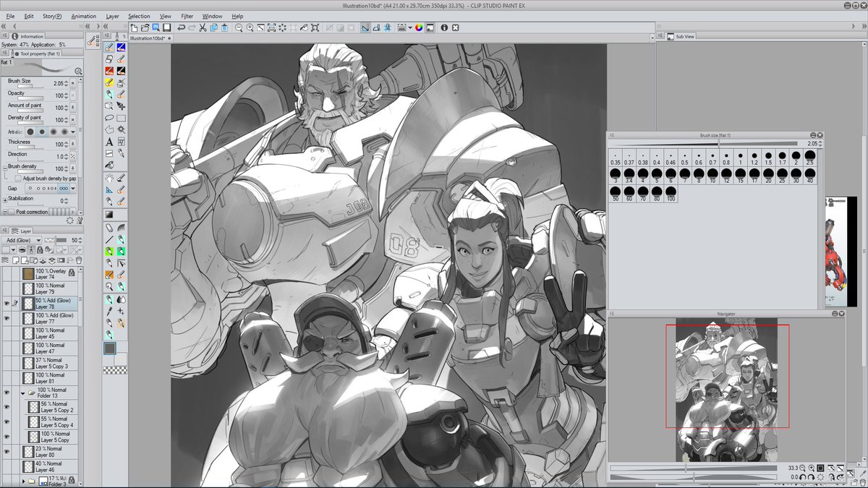Screen dimensions: 868x488
Task: Select the Gradient tool icon
Action: [109, 214]
